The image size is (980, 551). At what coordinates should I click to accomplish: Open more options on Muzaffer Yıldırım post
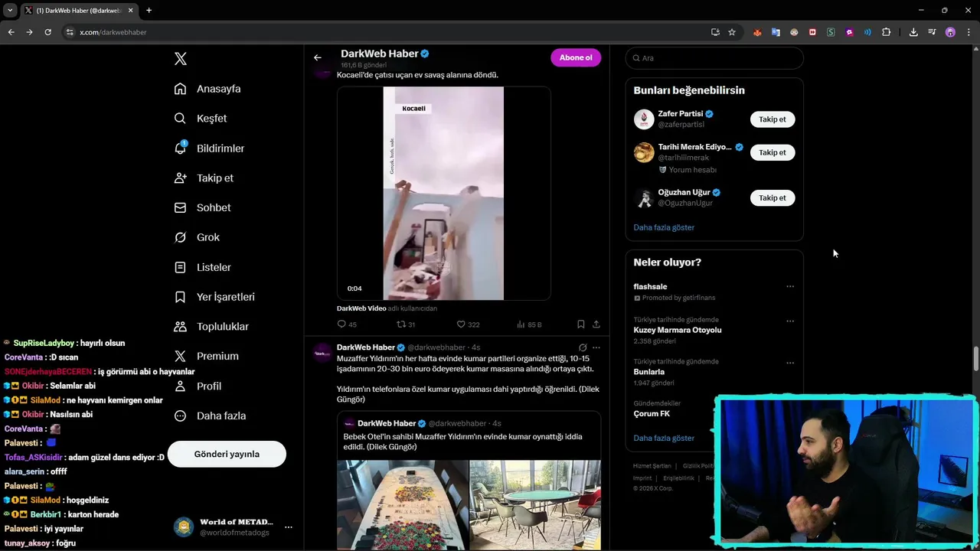click(596, 347)
